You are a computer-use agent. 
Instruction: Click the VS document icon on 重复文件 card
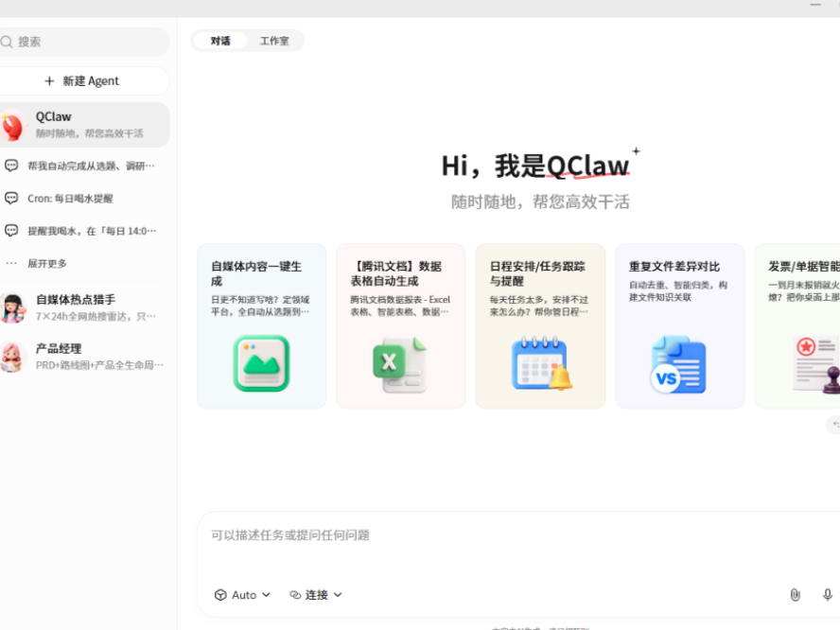pos(678,365)
